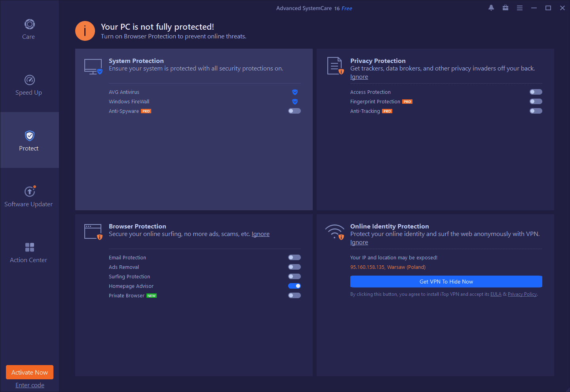Click the "Homepage Advisor" label text

tap(131, 286)
